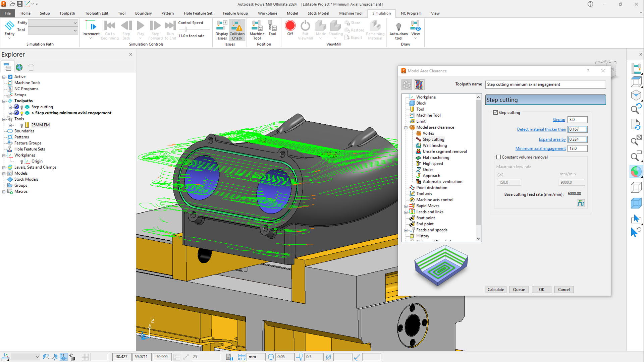The width and height of the screenshot is (644, 362).
Task: Collapse the Toolpaths tree branch
Action: pos(4,101)
